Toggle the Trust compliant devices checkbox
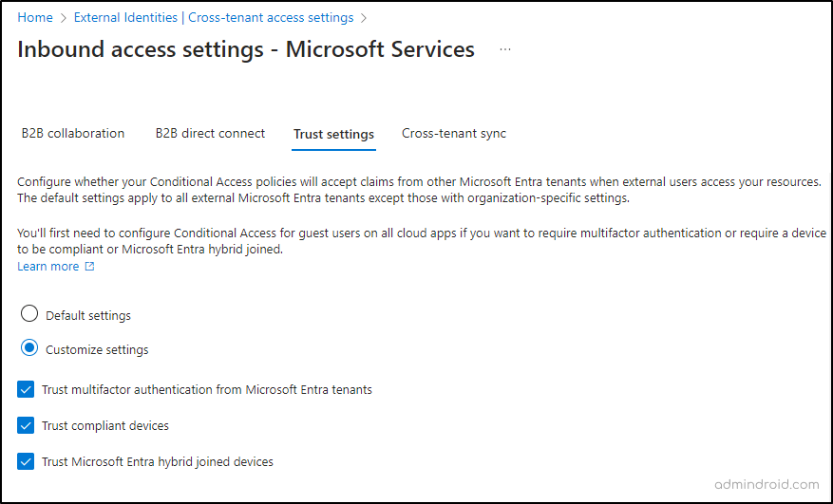The height and width of the screenshot is (504, 833). 26,425
